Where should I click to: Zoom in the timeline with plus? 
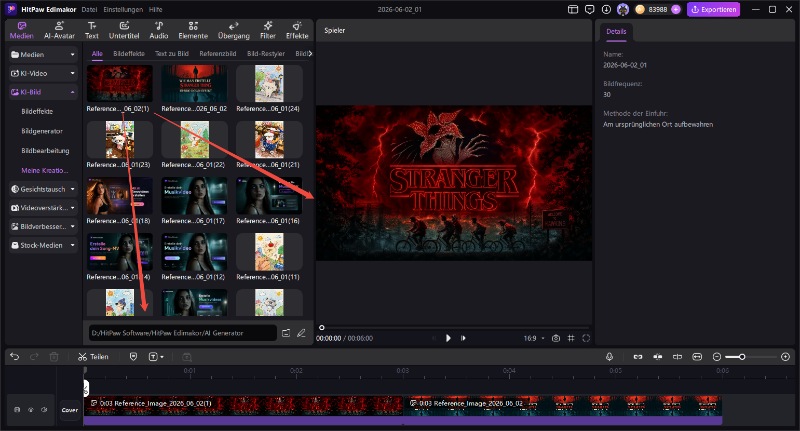(x=785, y=357)
